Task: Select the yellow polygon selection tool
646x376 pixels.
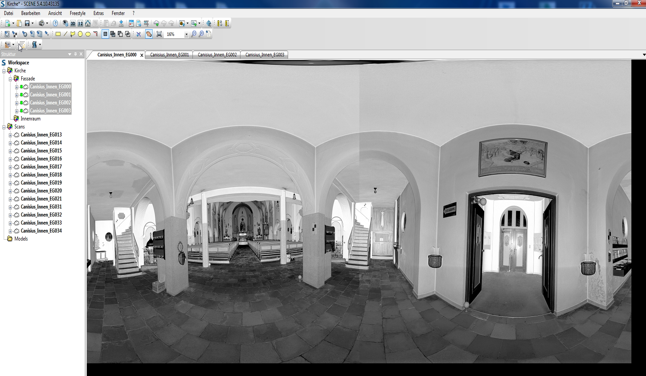Action: pyautogui.click(x=73, y=34)
